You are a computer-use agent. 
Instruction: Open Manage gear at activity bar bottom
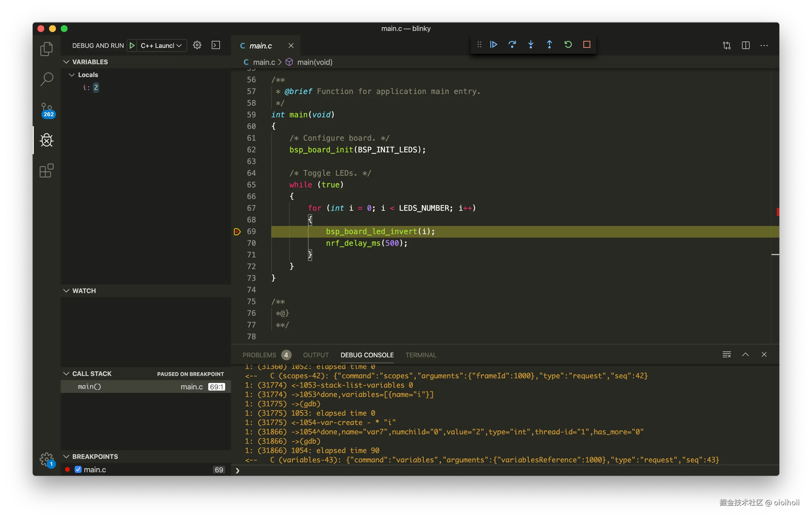tap(47, 460)
